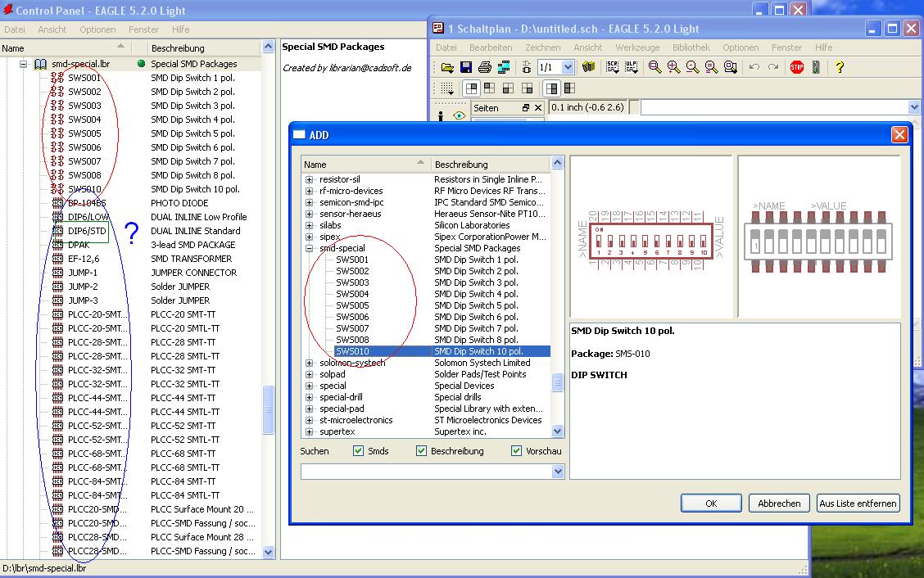Image resolution: width=924 pixels, height=578 pixels.
Task: Expand st-microelectronics library
Action: coord(309,420)
